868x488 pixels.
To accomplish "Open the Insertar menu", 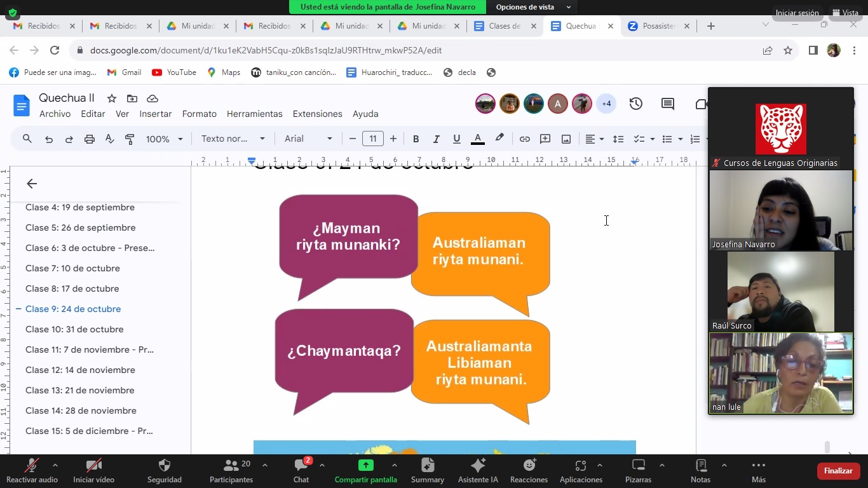I will click(156, 114).
